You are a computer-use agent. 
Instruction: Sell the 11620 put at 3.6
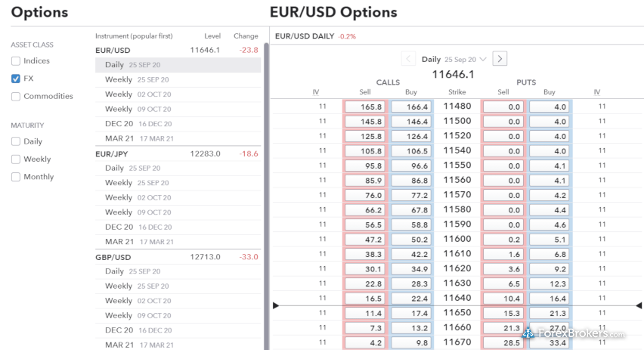503,269
